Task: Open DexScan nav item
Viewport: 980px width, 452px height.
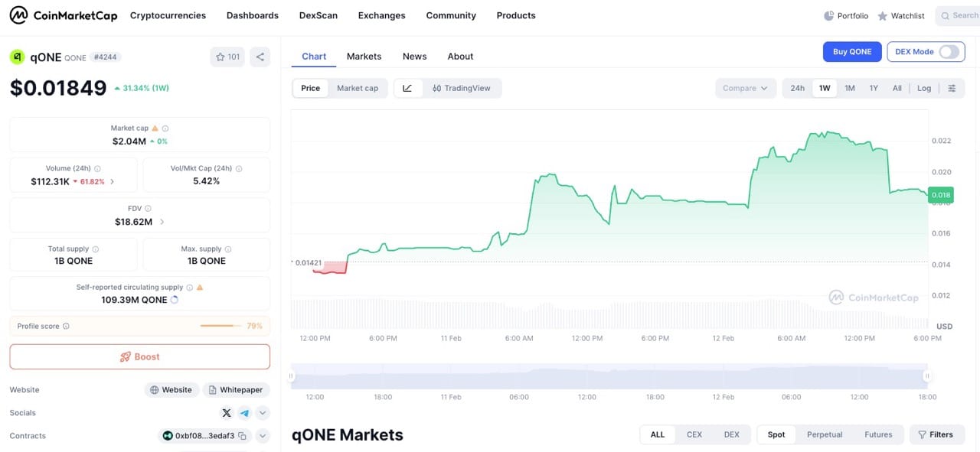Action: tap(318, 15)
